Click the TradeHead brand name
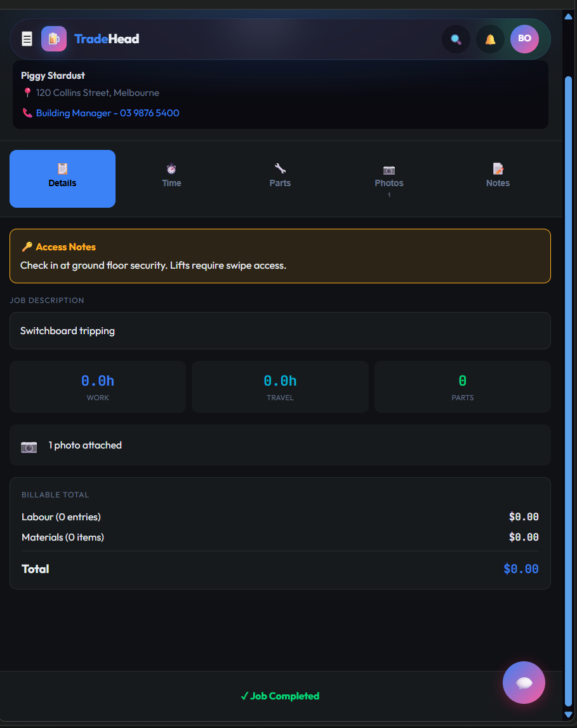 (107, 39)
